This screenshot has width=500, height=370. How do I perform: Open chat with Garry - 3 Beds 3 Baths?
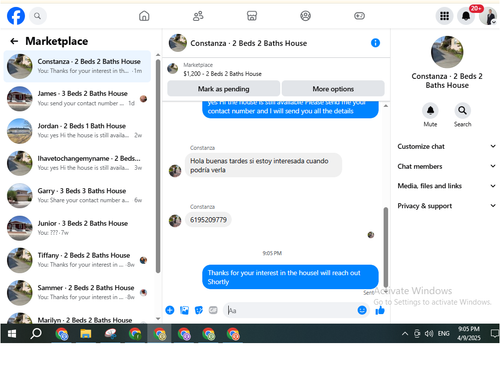click(77, 195)
